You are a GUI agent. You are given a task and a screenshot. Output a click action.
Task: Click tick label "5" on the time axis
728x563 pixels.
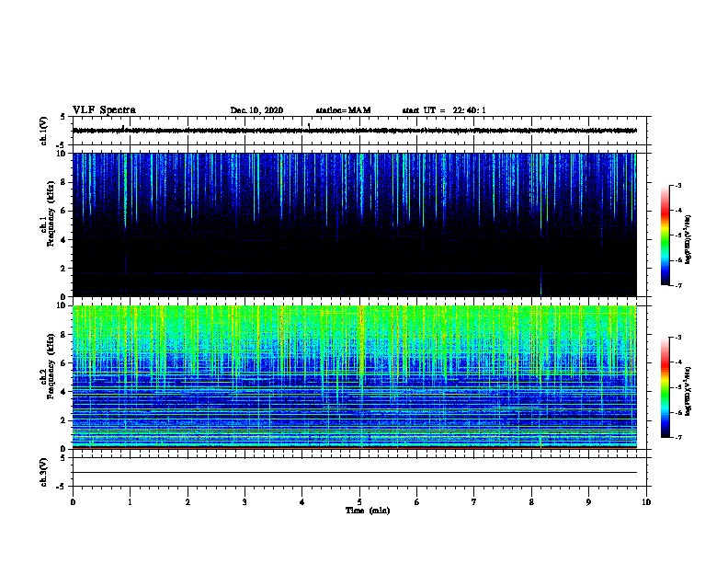(x=359, y=502)
